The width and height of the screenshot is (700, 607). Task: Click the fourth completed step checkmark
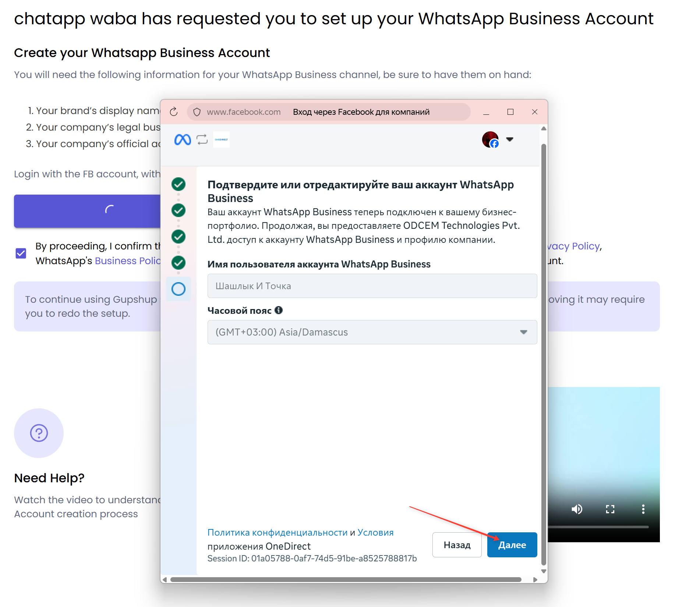(178, 263)
